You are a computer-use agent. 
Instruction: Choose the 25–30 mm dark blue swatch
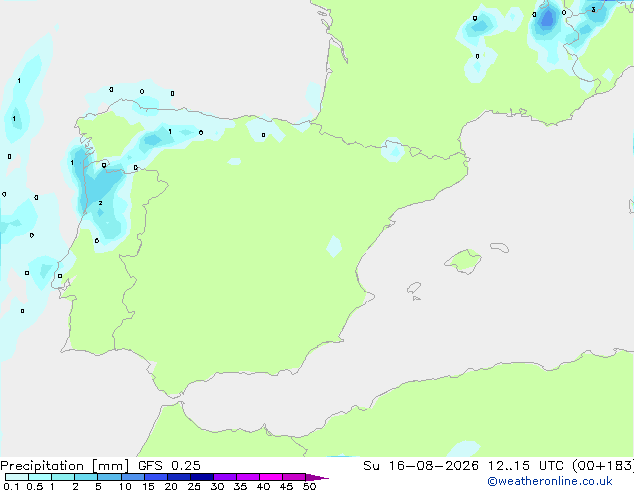coord(201,477)
